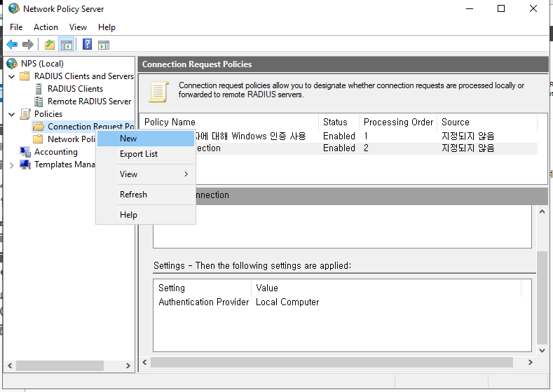Click the Up one level folder icon
The height and width of the screenshot is (392, 553).
(50, 44)
